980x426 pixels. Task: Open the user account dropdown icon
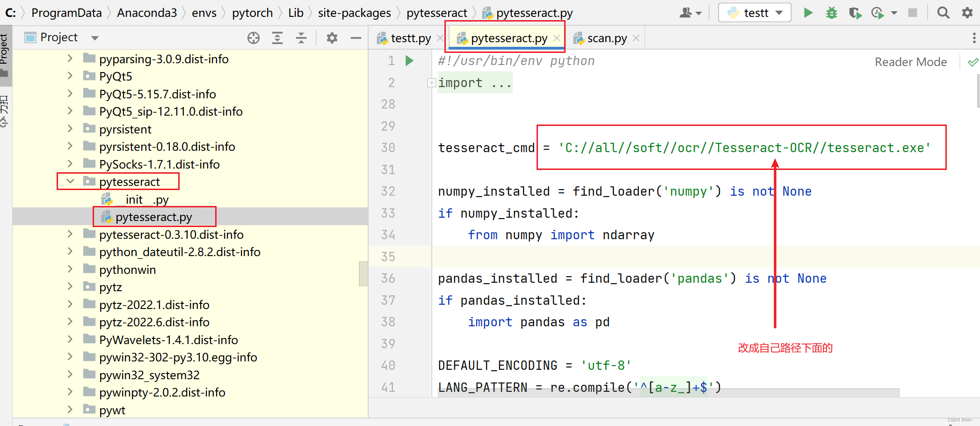[x=690, y=13]
